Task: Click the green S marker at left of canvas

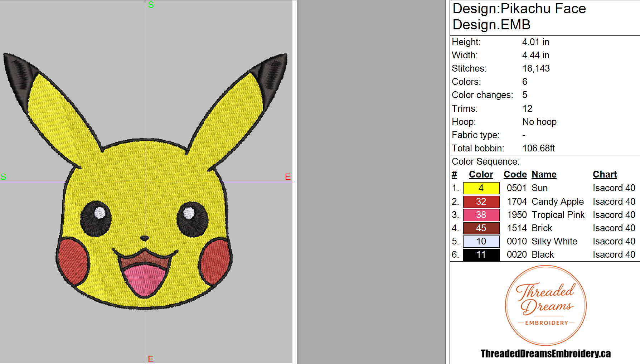Action: click(4, 177)
